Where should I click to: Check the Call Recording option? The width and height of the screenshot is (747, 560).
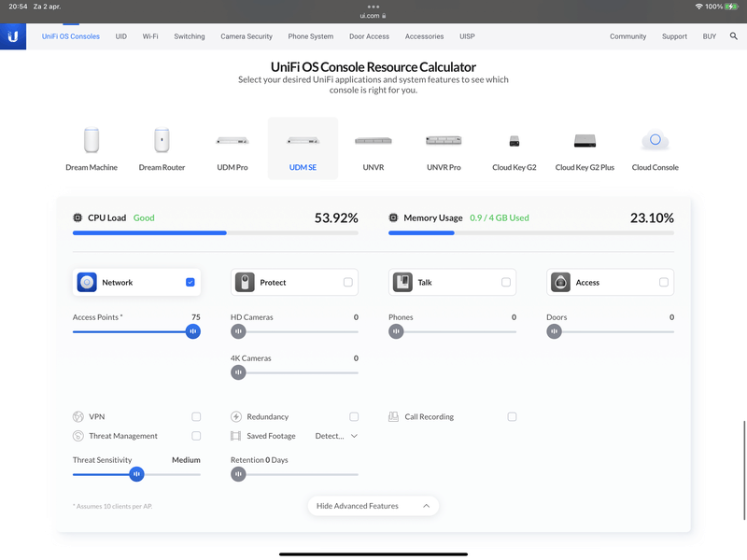(512, 416)
